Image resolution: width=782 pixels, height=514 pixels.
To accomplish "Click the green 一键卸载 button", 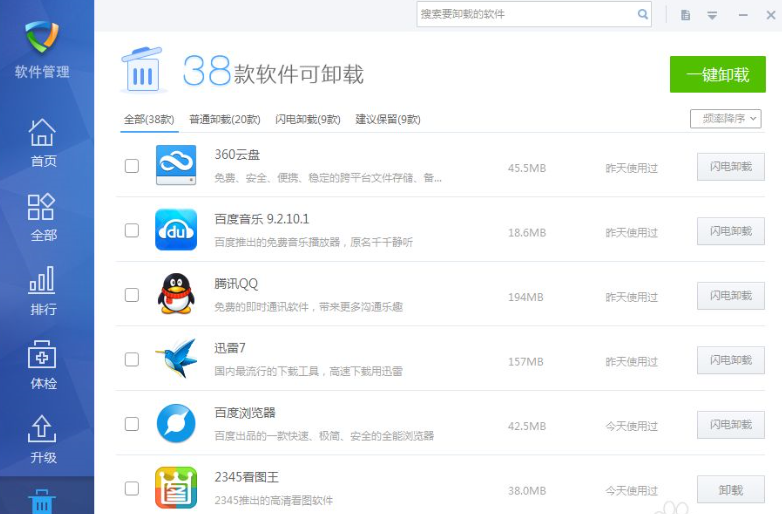I will [x=718, y=74].
